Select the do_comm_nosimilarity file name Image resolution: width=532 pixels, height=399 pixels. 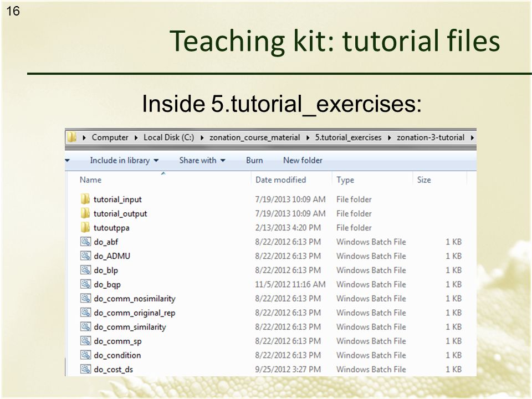click(135, 299)
